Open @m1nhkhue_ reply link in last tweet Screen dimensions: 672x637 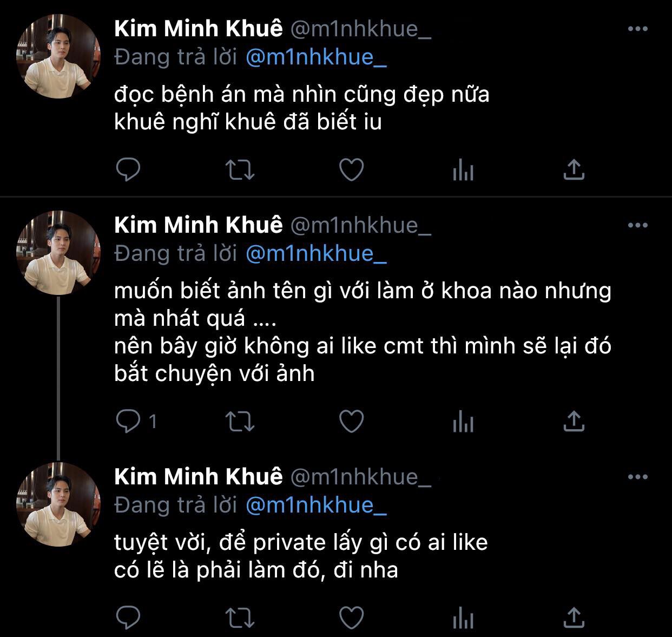316,504
